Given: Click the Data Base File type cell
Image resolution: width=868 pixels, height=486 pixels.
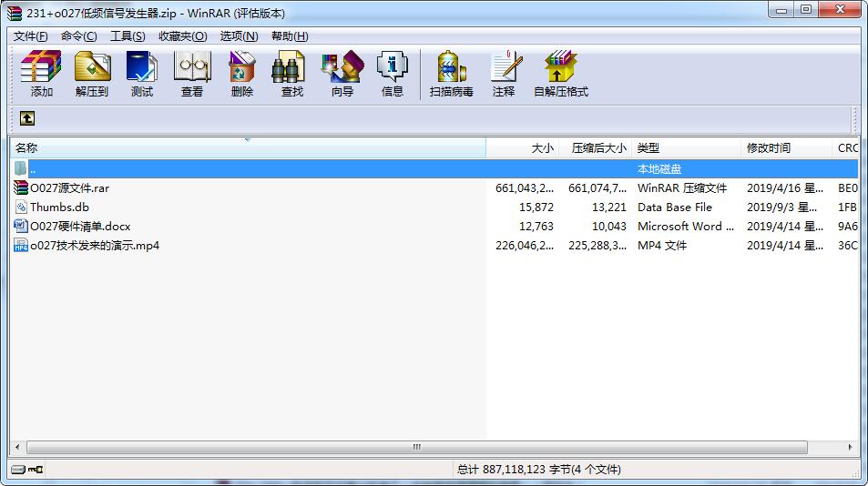Looking at the screenshot, I should [x=675, y=208].
